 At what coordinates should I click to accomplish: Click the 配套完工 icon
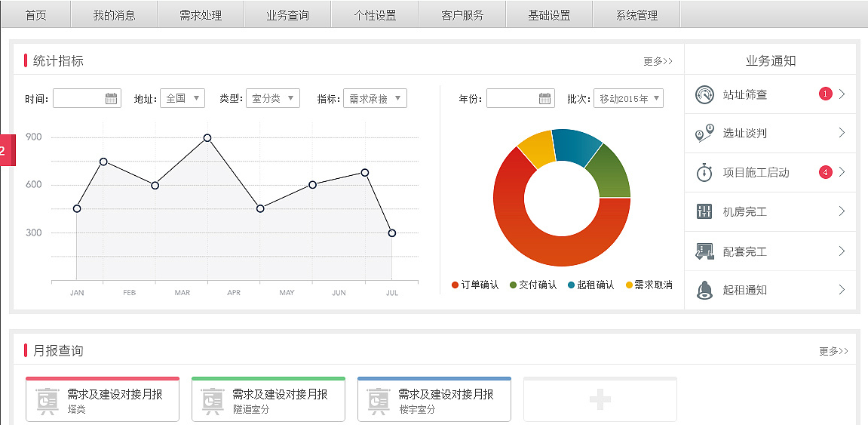704,251
